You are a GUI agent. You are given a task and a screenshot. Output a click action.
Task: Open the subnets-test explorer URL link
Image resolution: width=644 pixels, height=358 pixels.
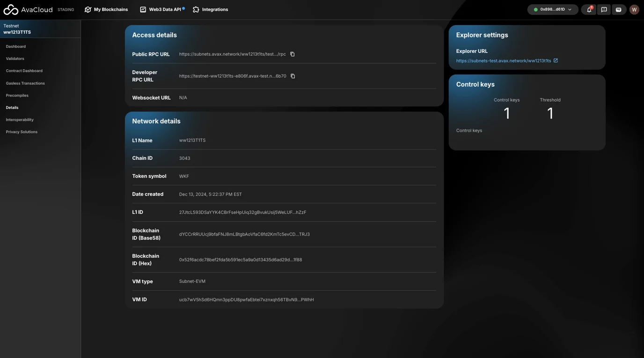(503, 61)
